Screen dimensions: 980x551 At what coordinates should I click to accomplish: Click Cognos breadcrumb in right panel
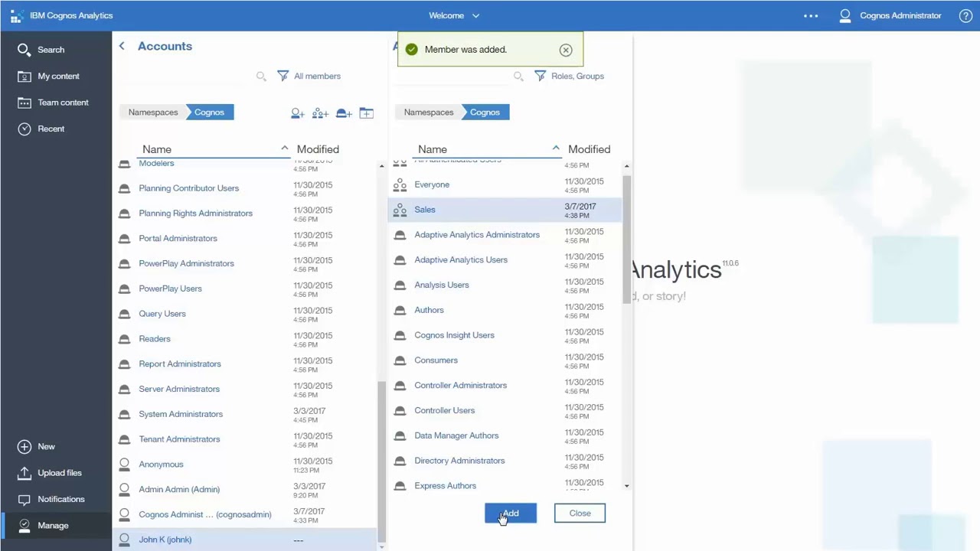485,112
